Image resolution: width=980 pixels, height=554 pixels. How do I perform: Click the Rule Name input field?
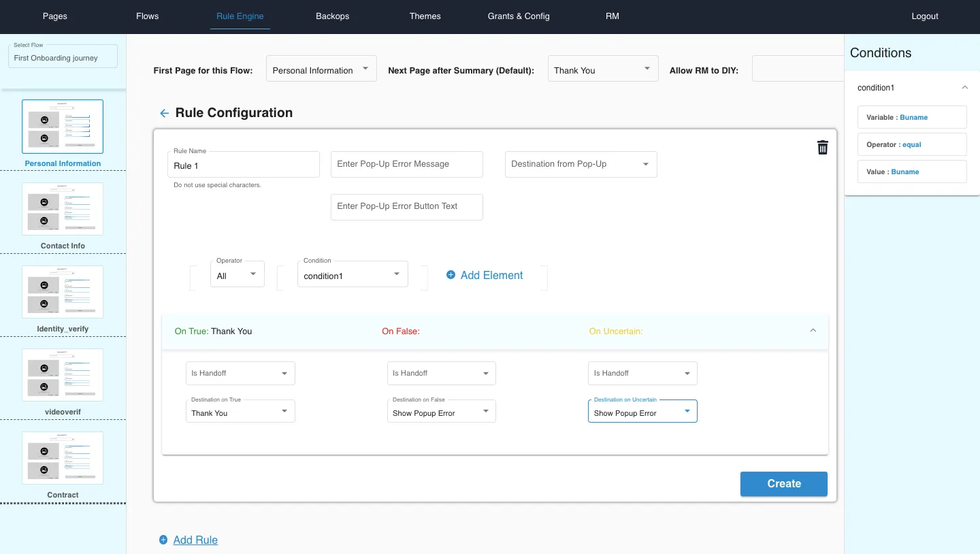tap(244, 165)
